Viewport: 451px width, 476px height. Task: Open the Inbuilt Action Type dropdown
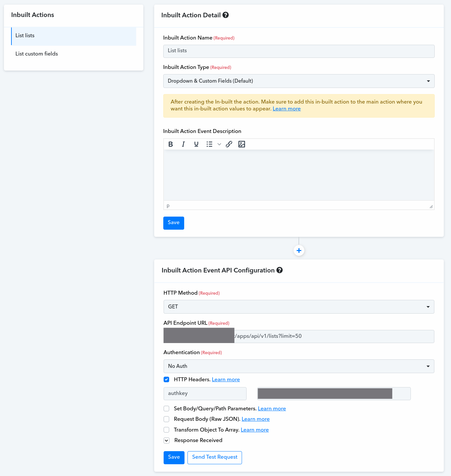(x=299, y=81)
